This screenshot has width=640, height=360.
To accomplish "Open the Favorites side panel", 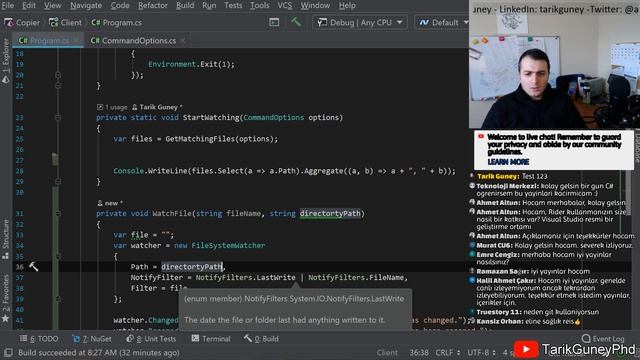I will pos(6,298).
